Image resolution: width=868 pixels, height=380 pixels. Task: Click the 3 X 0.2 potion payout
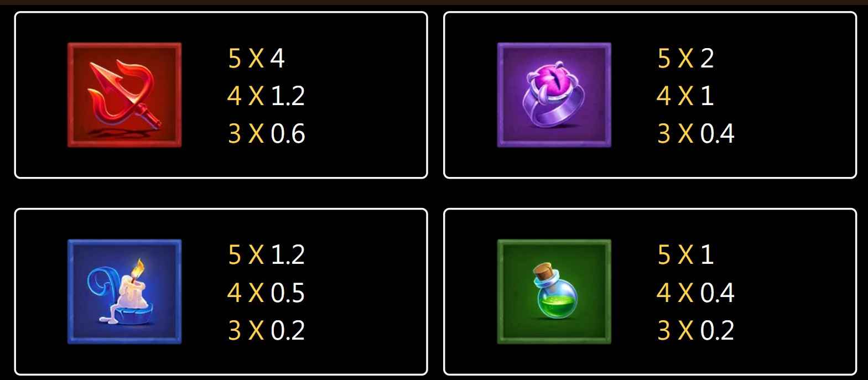tap(695, 330)
